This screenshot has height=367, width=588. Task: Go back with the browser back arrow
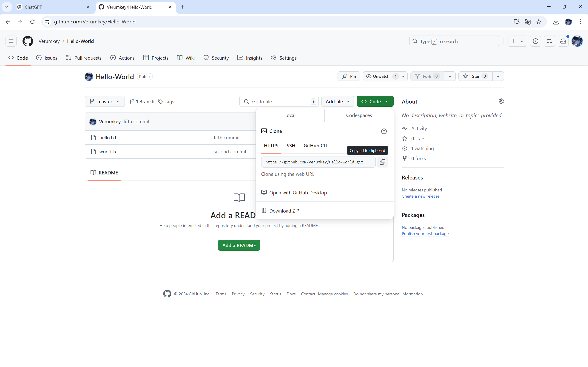[8, 22]
